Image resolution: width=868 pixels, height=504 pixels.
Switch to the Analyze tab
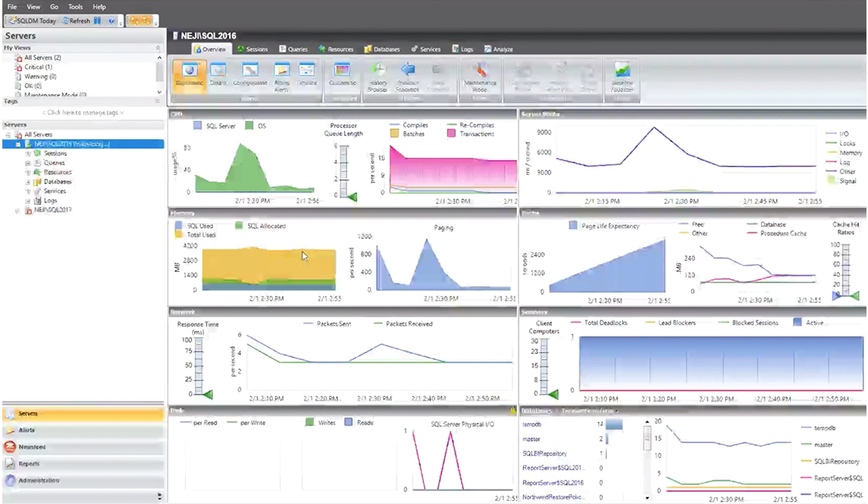coord(498,49)
